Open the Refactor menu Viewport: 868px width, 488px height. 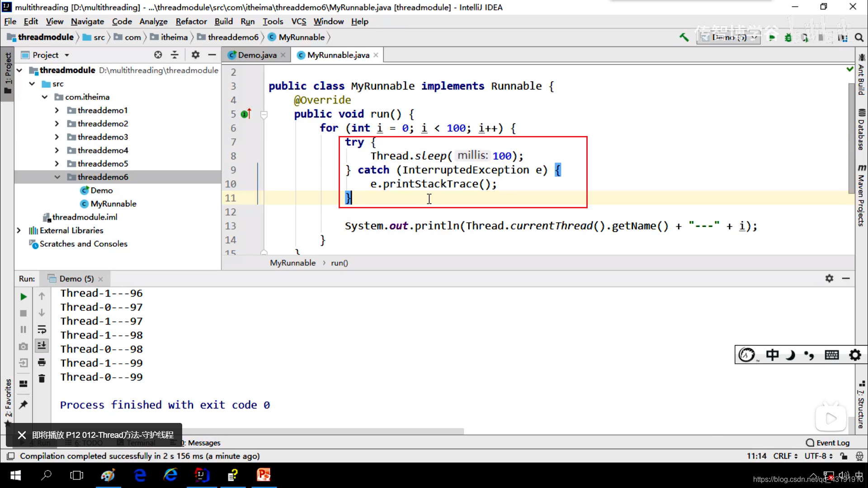[191, 21]
